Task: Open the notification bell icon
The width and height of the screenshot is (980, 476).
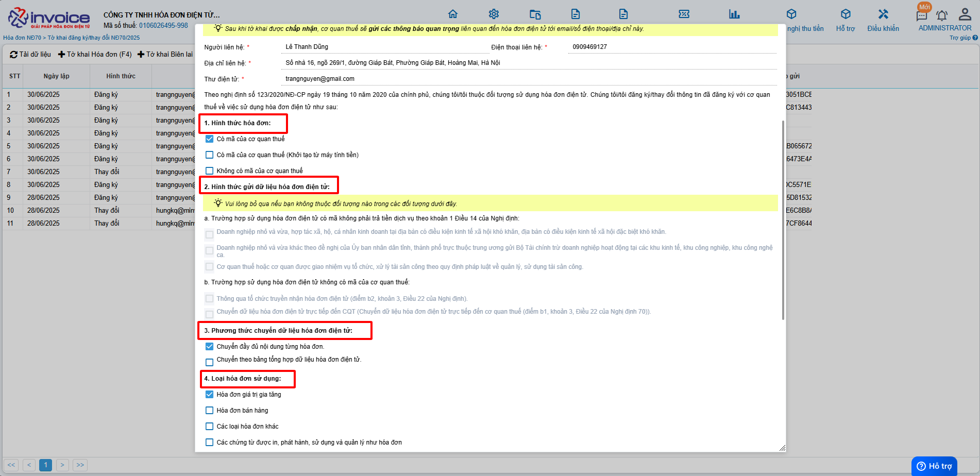Action: [x=942, y=16]
